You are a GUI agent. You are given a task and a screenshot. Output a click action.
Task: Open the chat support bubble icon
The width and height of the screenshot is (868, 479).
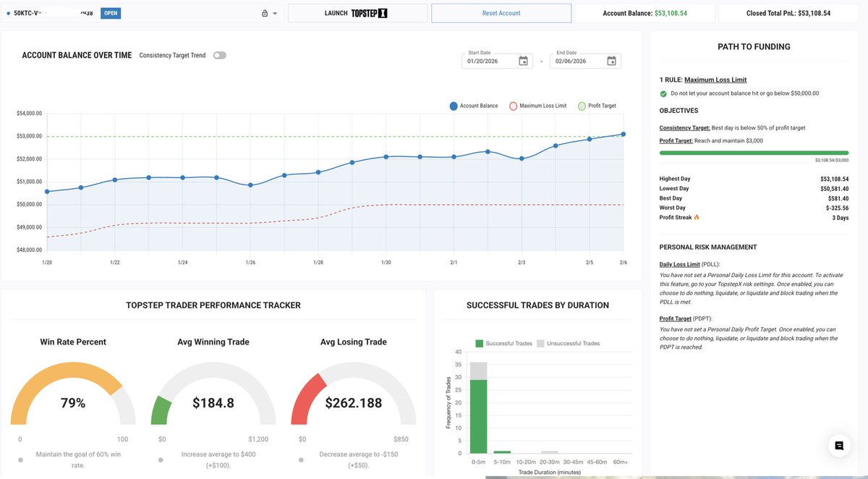pyautogui.click(x=839, y=446)
